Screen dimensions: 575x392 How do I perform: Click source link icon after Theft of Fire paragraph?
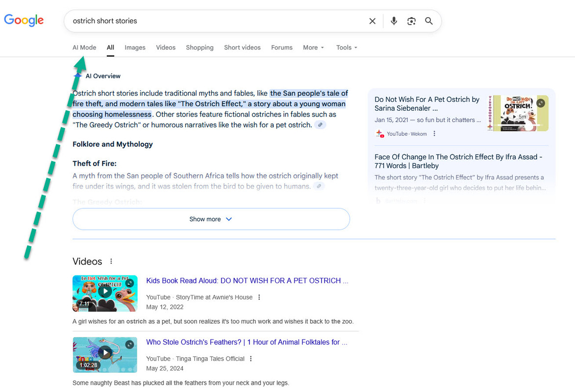(x=319, y=186)
